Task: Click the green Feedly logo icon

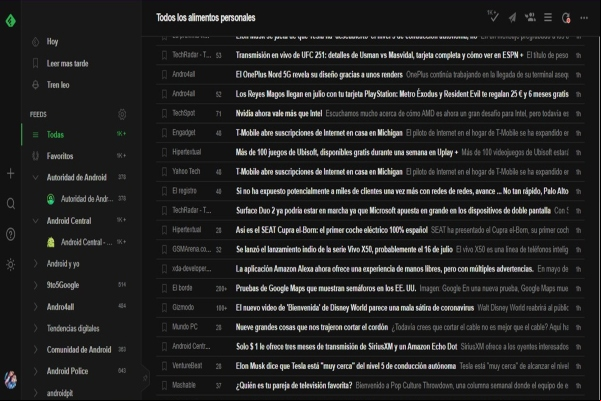Action: click(x=11, y=20)
